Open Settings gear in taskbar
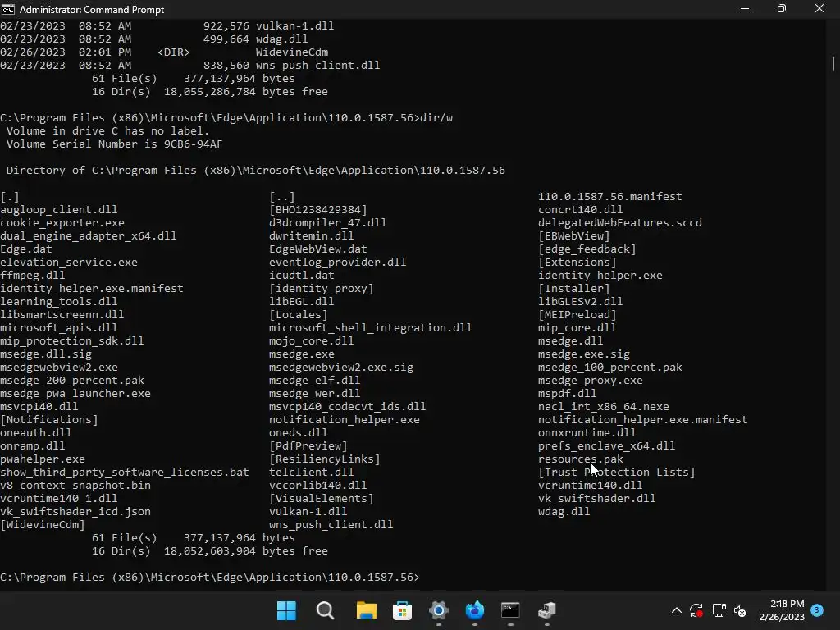The width and height of the screenshot is (840, 630). pos(438,610)
